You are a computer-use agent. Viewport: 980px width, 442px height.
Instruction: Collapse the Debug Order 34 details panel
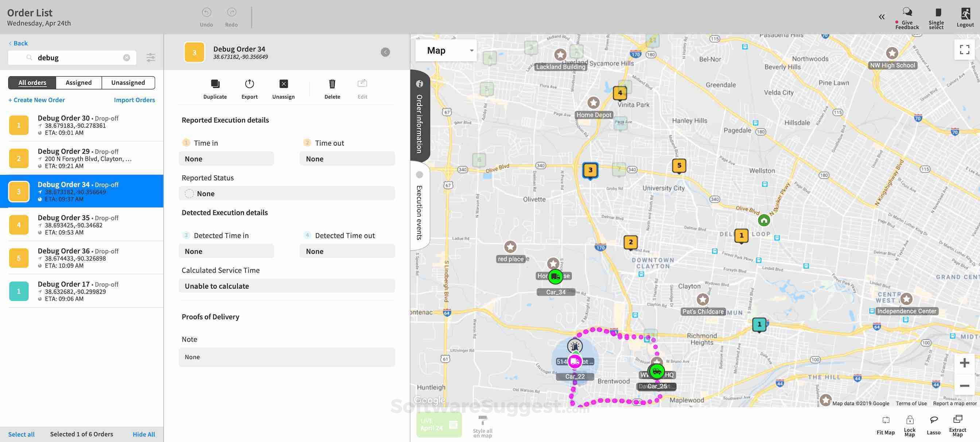385,52
